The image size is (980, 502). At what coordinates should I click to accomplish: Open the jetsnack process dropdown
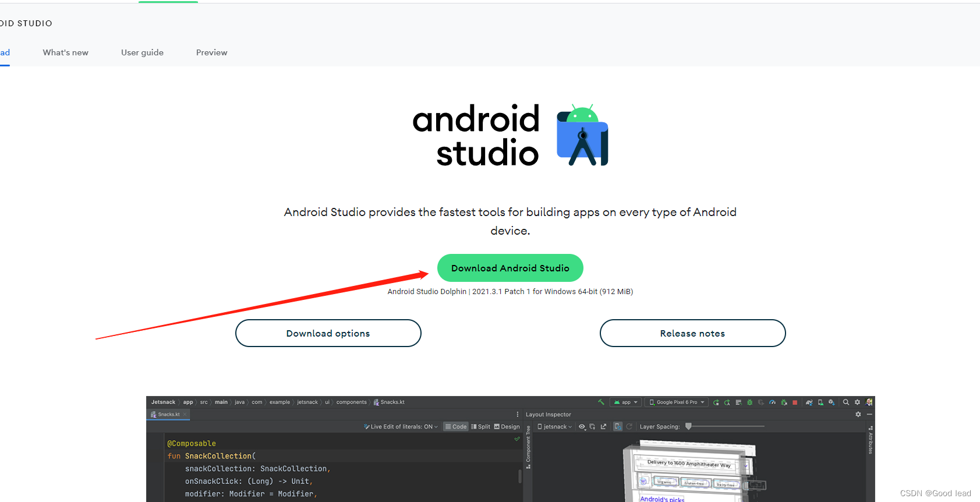[x=555, y=427]
